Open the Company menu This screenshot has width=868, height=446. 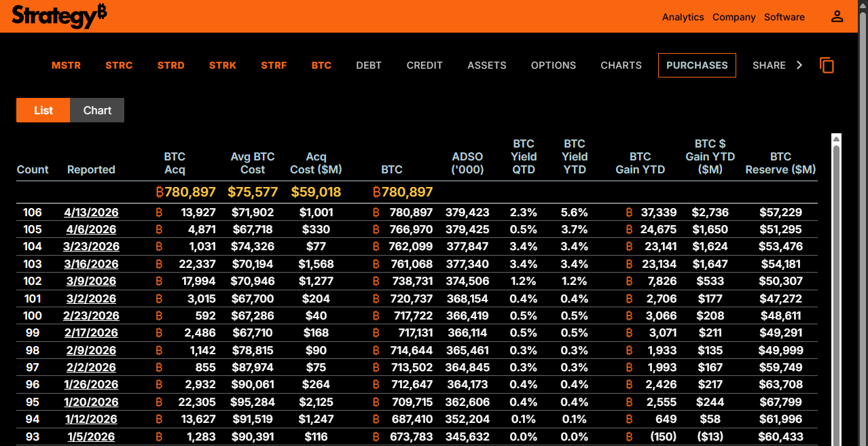[x=734, y=17]
